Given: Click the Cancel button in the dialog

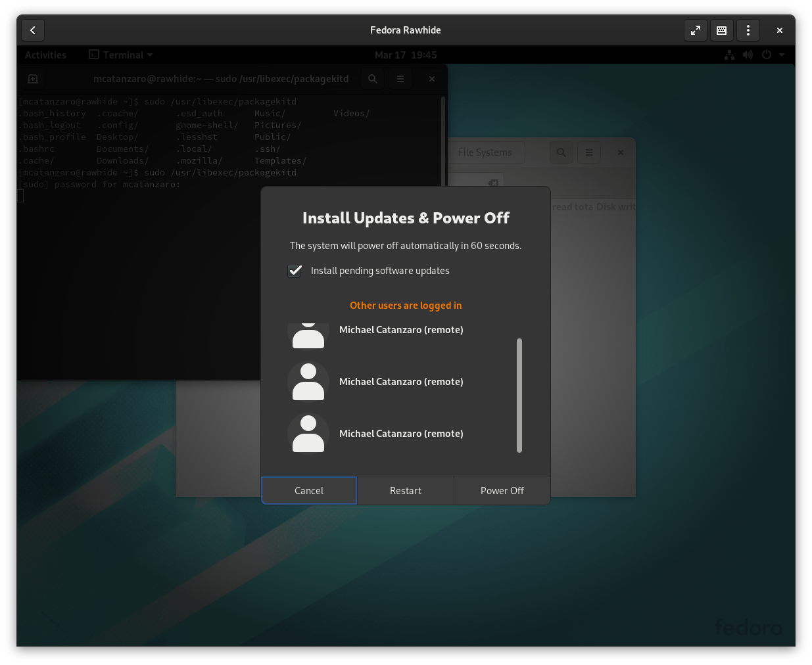Looking at the screenshot, I should 309,491.
